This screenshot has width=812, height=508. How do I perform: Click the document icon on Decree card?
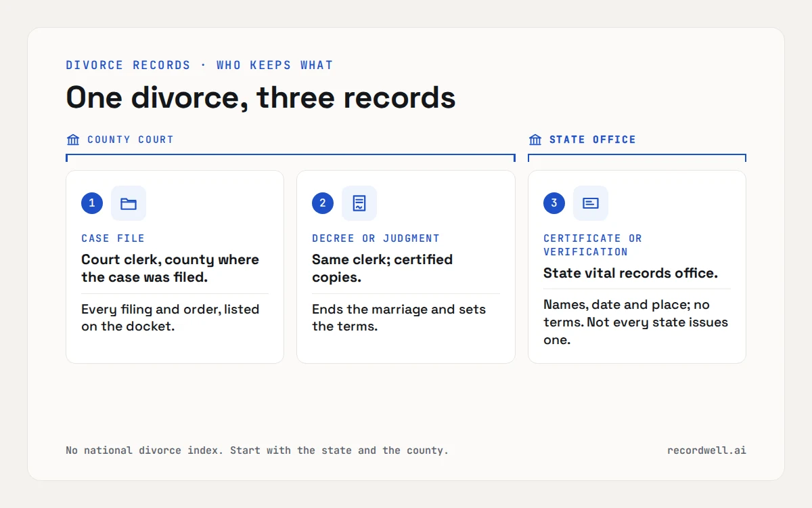359,203
